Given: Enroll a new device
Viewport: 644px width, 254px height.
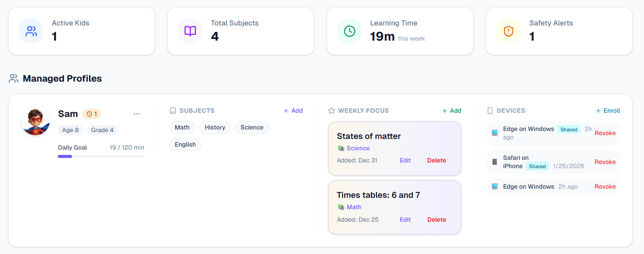Looking at the screenshot, I should [x=608, y=111].
